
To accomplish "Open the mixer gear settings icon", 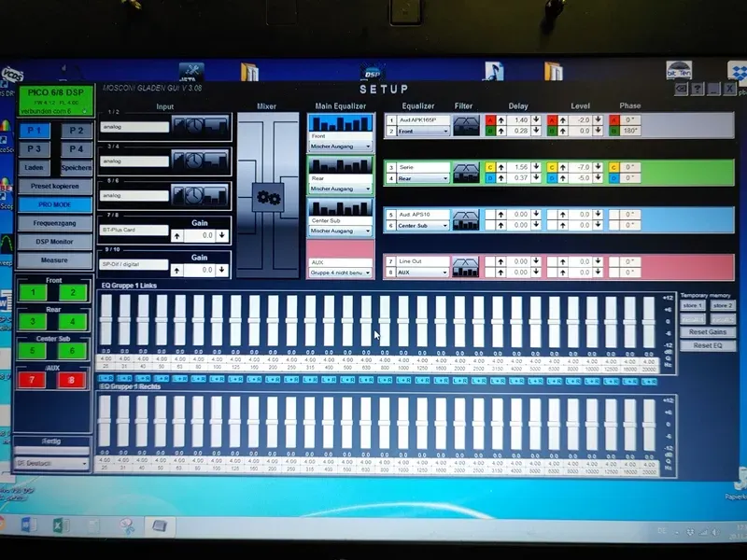I will 268,197.
